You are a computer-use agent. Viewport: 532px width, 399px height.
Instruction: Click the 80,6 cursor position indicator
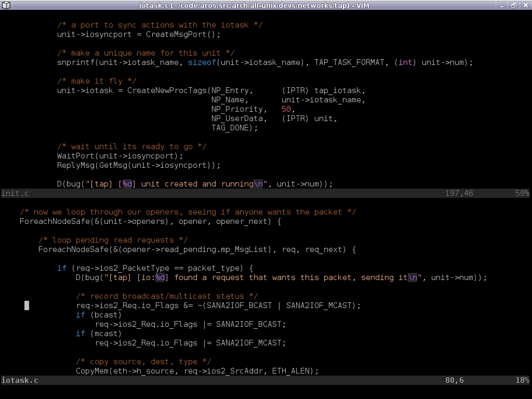point(454,380)
